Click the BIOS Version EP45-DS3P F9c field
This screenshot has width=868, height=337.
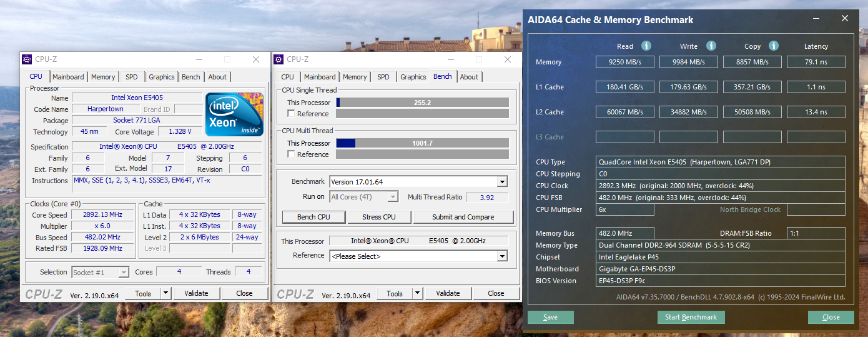(721, 281)
